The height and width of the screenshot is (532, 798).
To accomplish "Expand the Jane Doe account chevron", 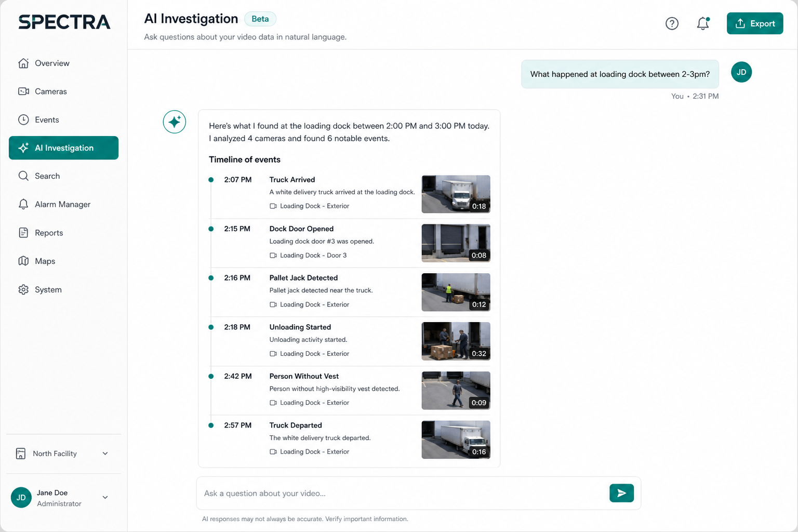I will point(105,497).
